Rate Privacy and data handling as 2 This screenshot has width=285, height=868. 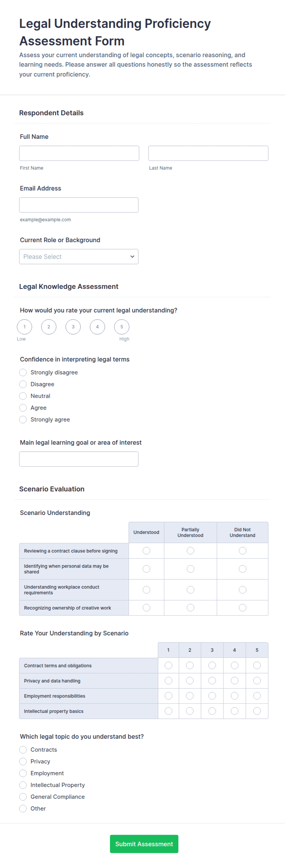pos(190,681)
